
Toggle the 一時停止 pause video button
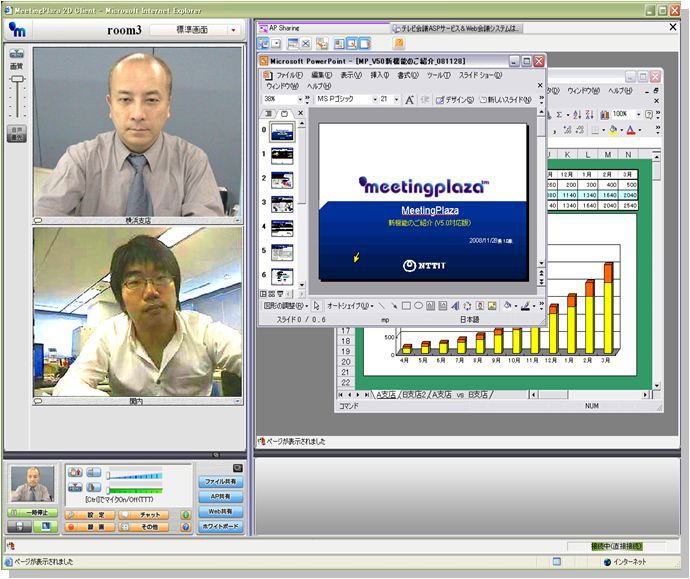pos(33,512)
